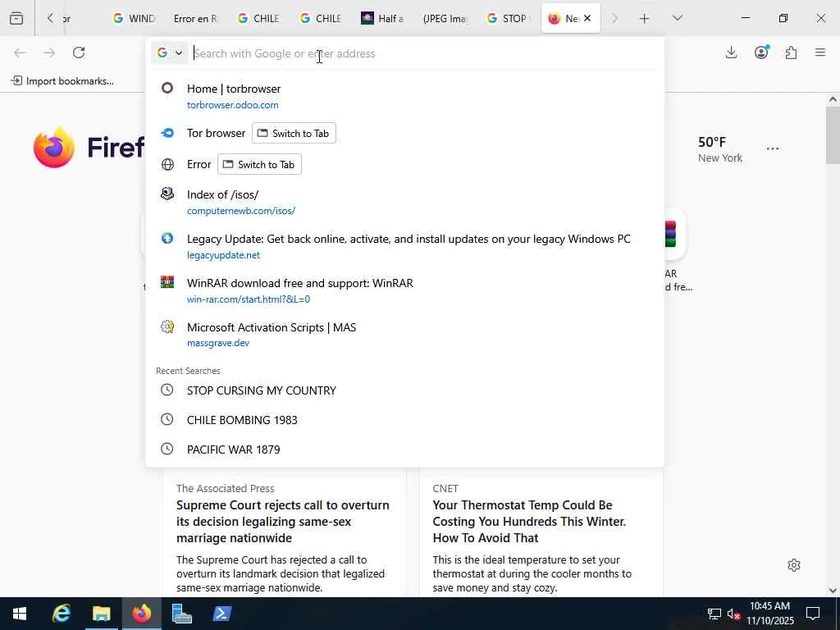Select recent search STOP CURSING MY COUNTRY

[405, 390]
